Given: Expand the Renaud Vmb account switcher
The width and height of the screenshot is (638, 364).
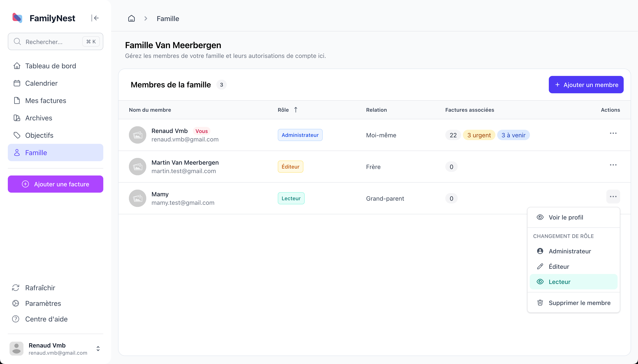Looking at the screenshot, I should [98, 349].
